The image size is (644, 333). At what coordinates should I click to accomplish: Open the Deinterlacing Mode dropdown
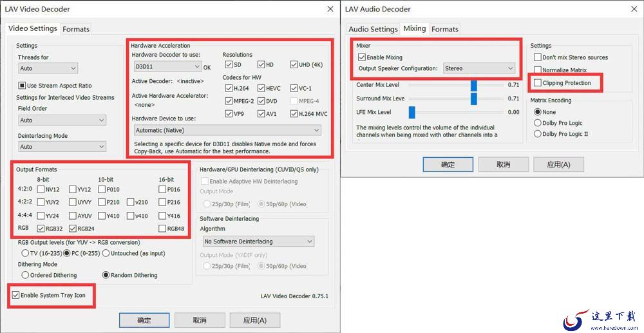coord(62,147)
